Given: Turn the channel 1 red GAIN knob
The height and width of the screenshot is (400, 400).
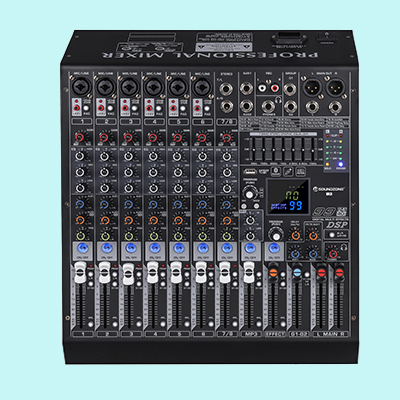Looking at the screenshot, I should pyautogui.click(x=80, y=137).
